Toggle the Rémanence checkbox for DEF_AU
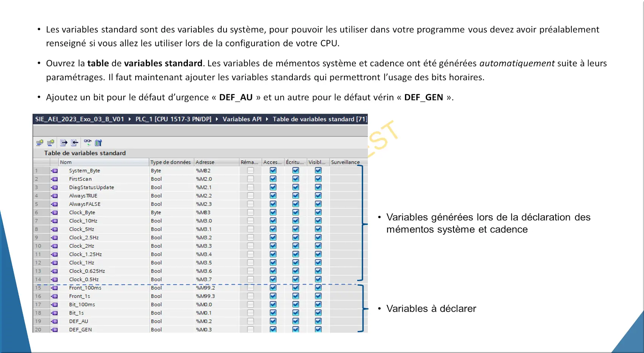644x353 pixels. click(x=250, y=321)
